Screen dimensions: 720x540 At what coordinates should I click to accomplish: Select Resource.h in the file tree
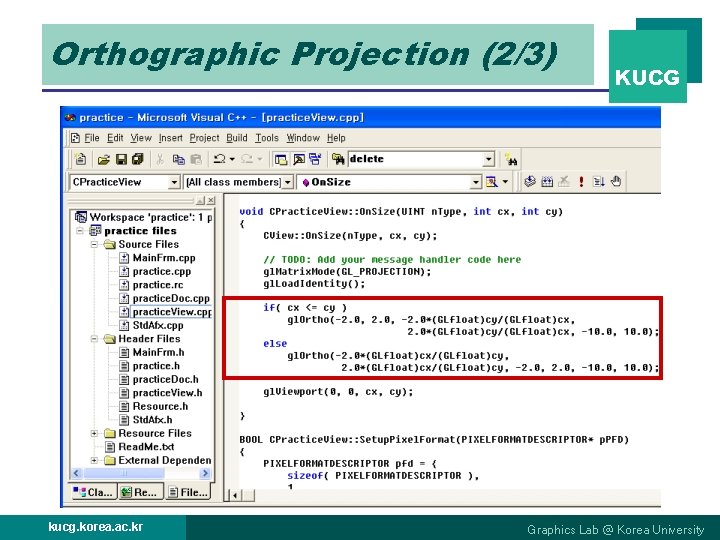point(160,406)
